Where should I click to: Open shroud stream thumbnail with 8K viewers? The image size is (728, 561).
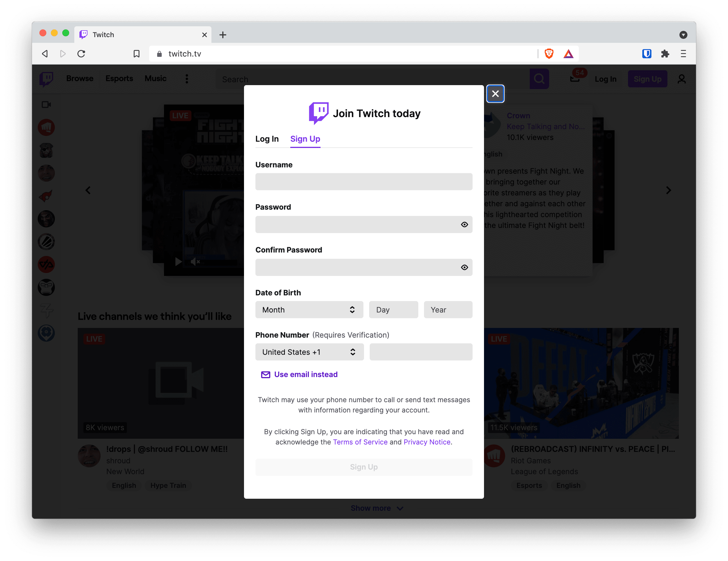[161, 383]
